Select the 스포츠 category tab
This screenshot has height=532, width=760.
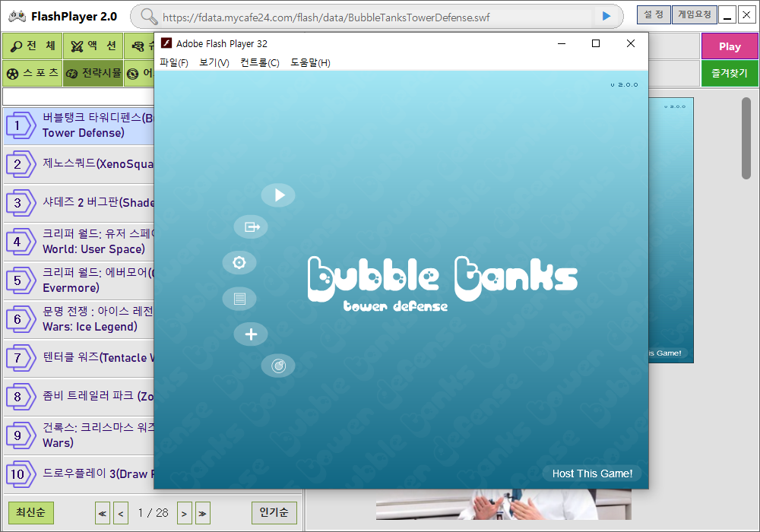pyautogui.click(x=33, y=73)
